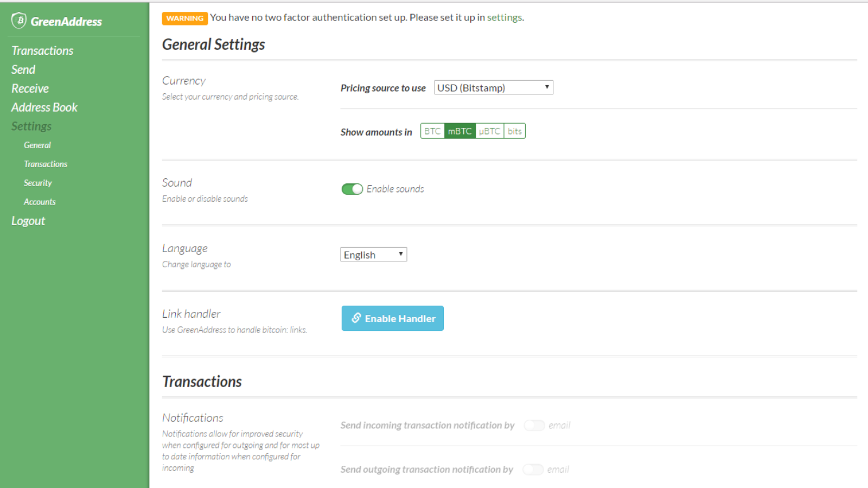Select Settings in the sidebar
Screen dimensions: 868x488
[x=31, y=126]
